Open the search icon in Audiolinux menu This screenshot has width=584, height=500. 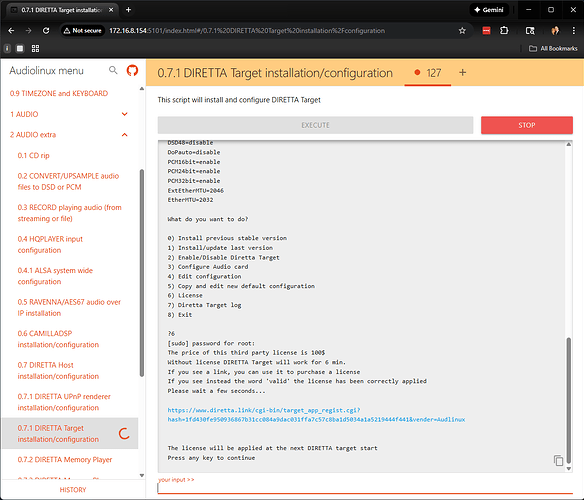113,70
